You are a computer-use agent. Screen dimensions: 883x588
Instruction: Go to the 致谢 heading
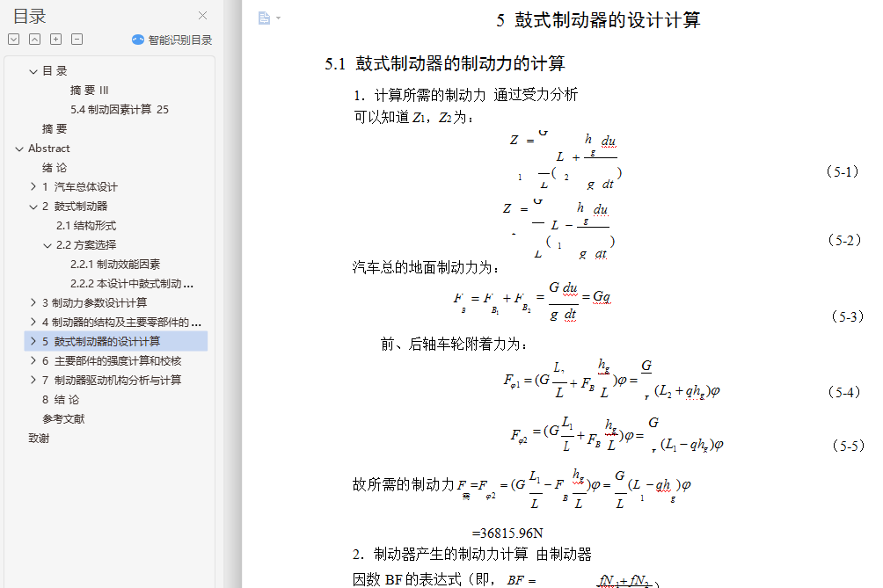pyautogui.click(x=39, y=439)
